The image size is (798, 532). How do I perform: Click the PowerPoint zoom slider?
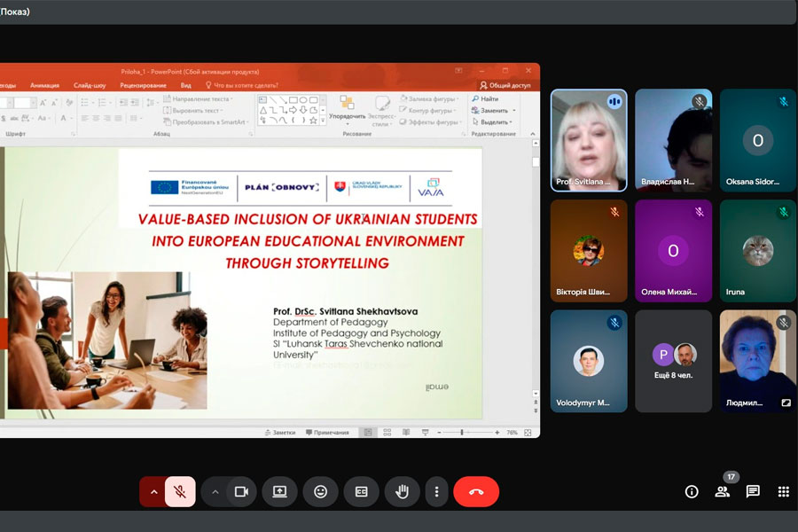tap(463, 433)
